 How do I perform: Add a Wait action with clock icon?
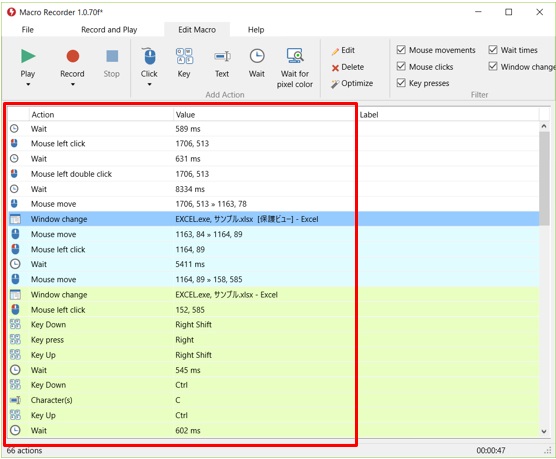tap(257, 56)
